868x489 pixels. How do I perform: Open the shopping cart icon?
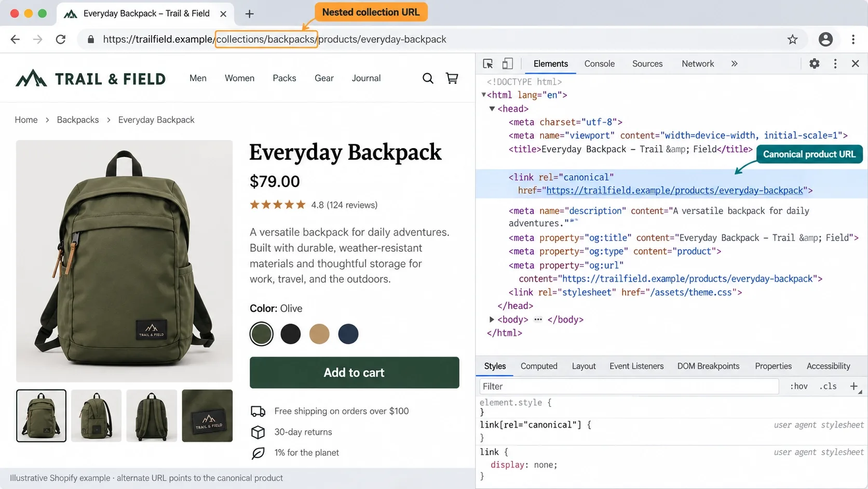pos(452,78)
